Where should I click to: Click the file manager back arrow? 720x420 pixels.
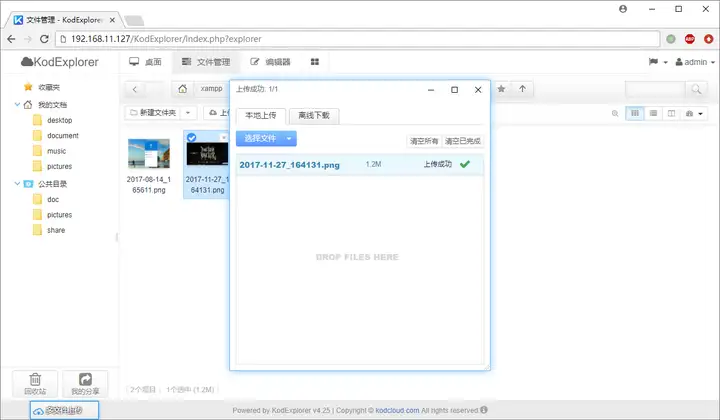(135, 89)
